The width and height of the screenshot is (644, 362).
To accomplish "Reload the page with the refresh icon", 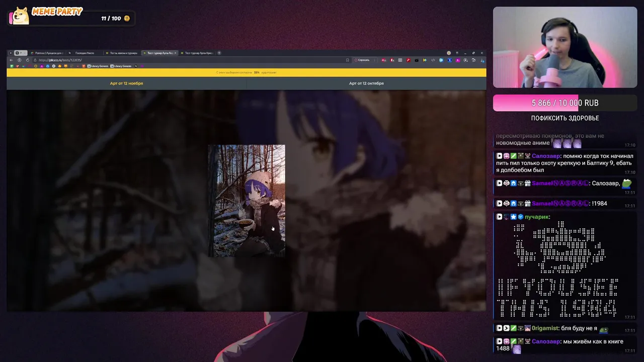I will point(28,60).
